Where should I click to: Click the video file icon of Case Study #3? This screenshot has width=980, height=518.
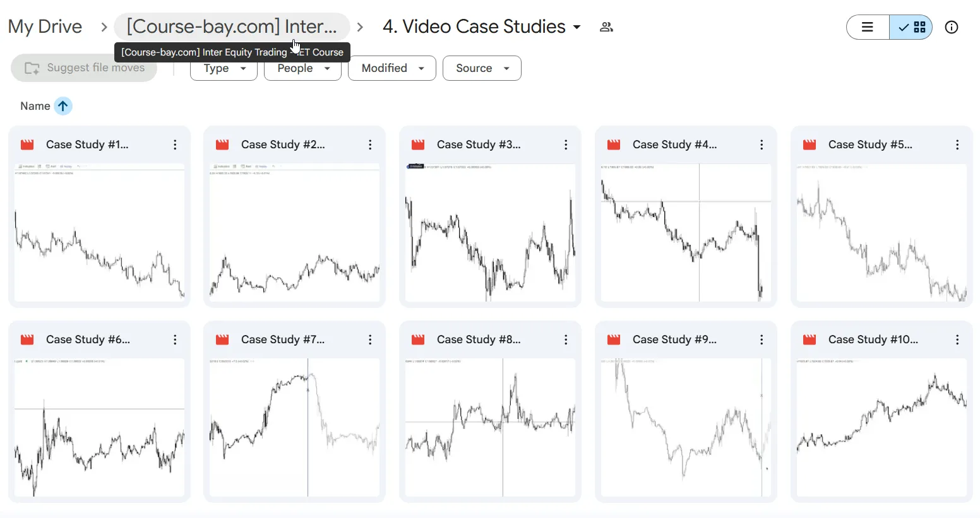(418, 145)
